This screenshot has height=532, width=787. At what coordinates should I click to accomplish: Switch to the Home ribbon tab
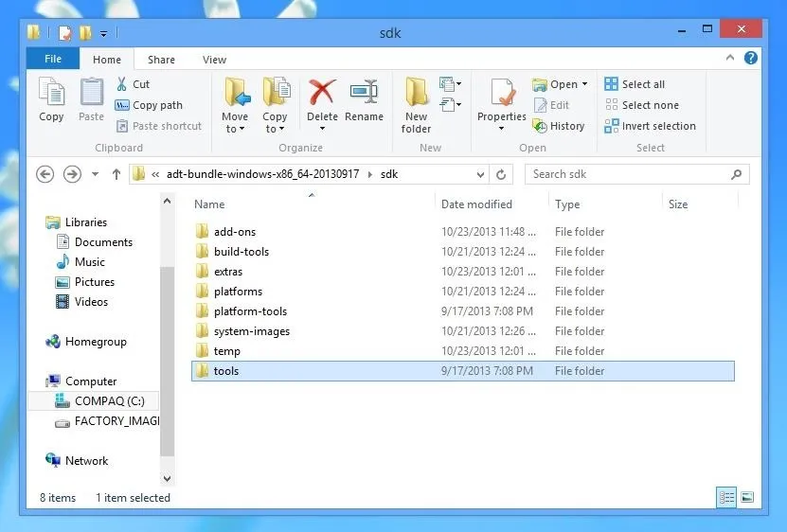[107, 60]
